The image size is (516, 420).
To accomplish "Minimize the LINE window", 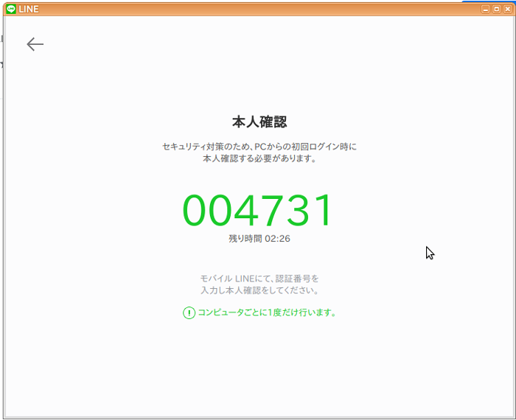I will click(x=485, y=9).
